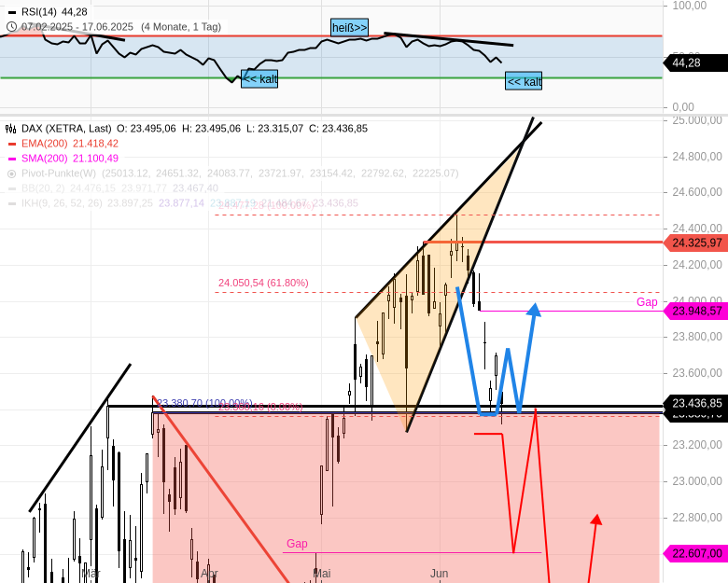Image resolution: width=728 pixels, height=583 pixels.
Task: Click the '<< kalt' label at the RSI right edge
Action: tap(524, 82)
